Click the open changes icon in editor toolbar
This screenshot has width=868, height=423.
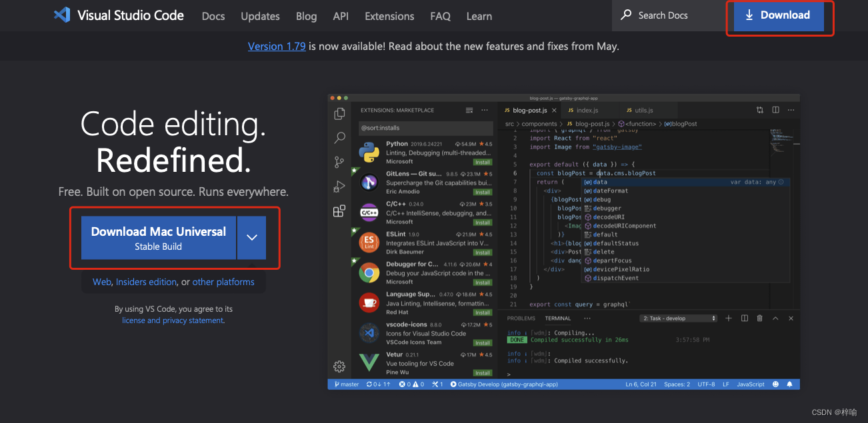tap(760, 110)
